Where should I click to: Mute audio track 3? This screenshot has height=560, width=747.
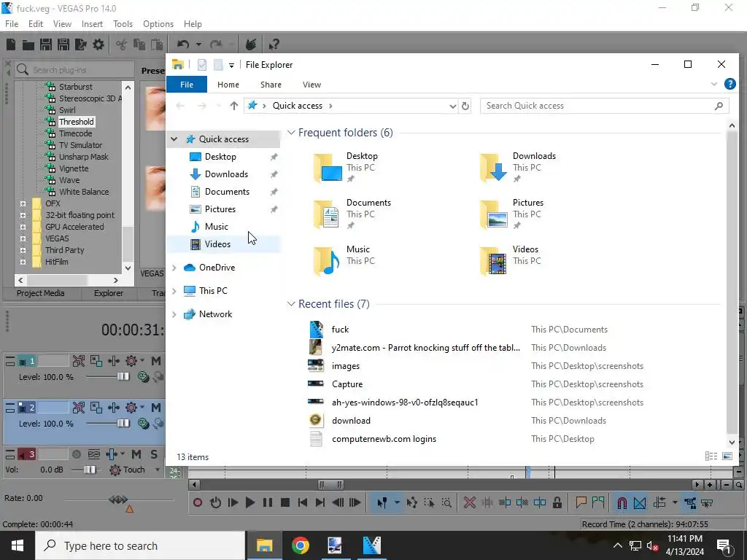pos(136,454)
